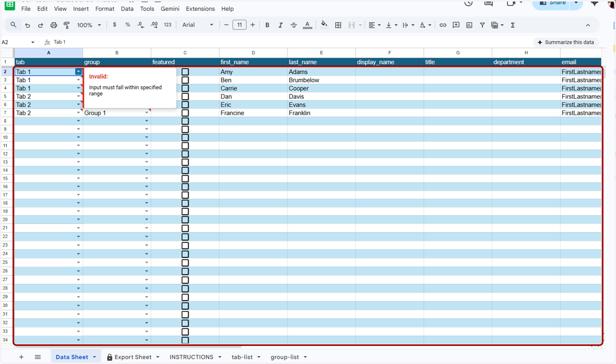Check the featured checkbox in row 8
The height and width of the screenshot is (364, 616).
[185, 121]
